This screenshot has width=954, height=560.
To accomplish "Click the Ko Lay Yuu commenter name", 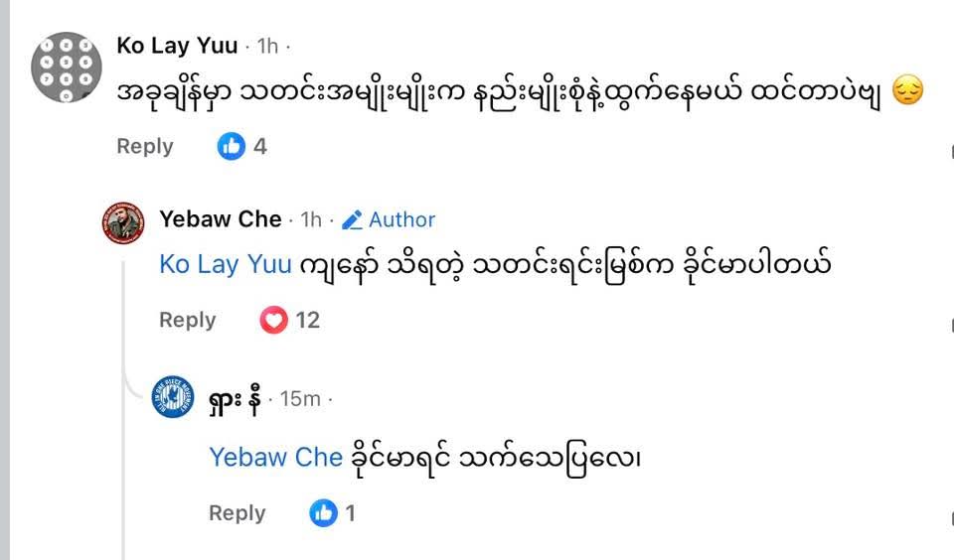I will point(177,46).
